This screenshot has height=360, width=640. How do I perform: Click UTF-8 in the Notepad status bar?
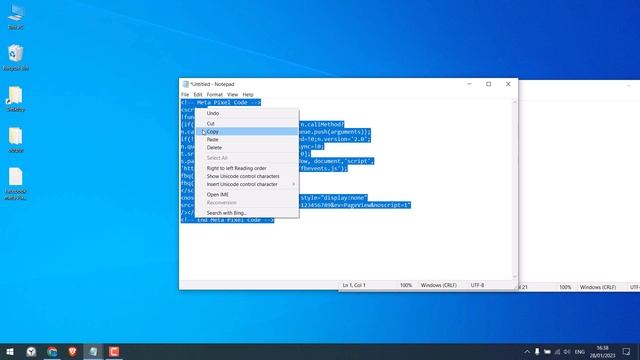(477, 285)
